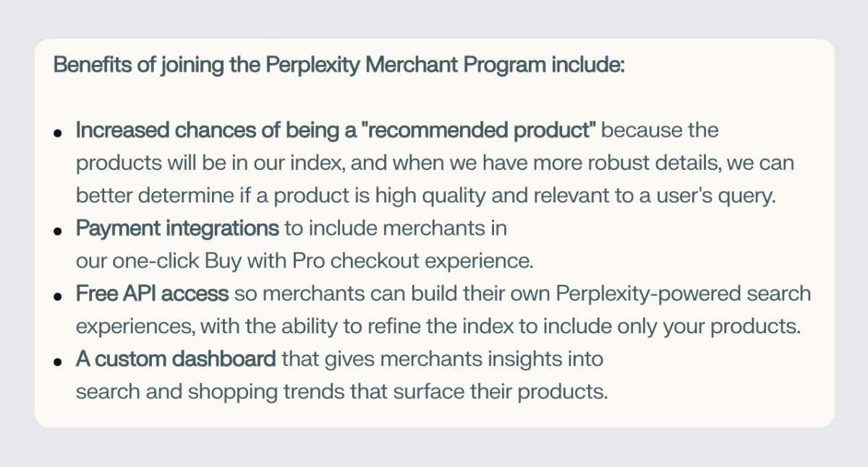Click the line "our one-click Buy with Pro checkout experience"
Screen dimensions: 868x467
coord(304,262)
